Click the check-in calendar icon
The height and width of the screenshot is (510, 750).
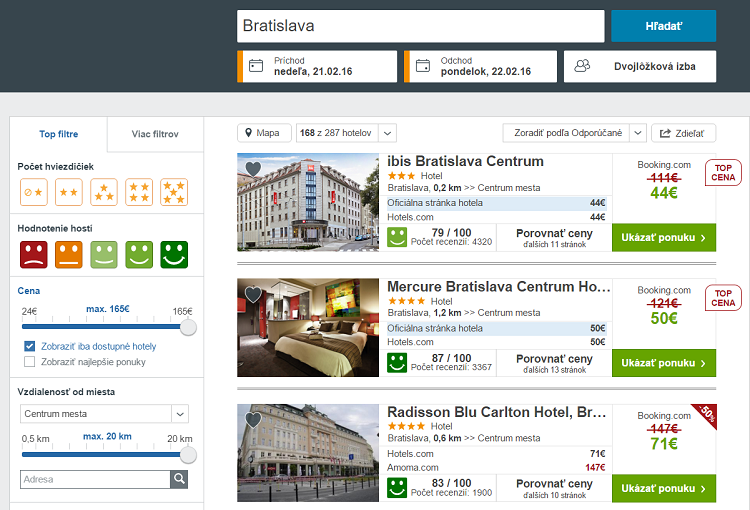256,66
